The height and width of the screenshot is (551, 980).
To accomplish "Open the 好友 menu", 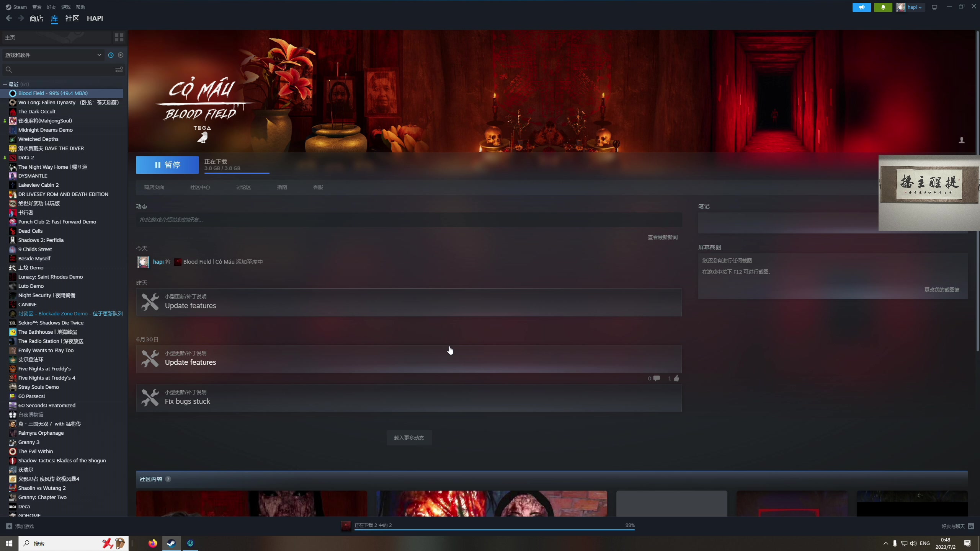I will [x=51, y=7].
